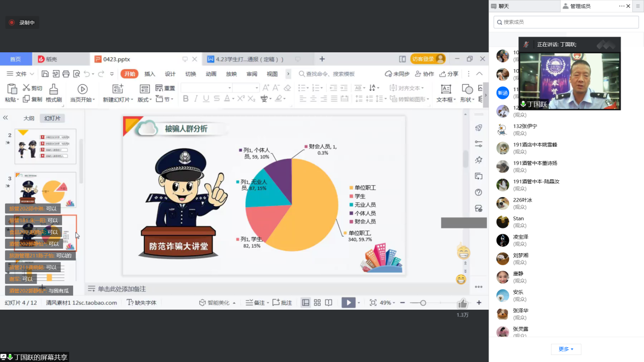Switch to the 聊天 panel tab
This screenshot has height=362, width=644.
(510, 6)
